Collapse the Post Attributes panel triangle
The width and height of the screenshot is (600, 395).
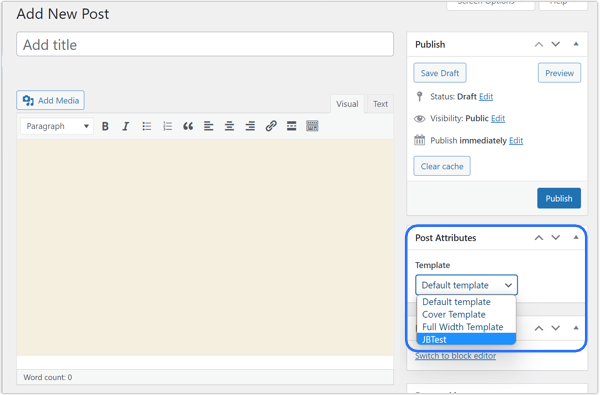pyautogui.click(x=576, y=237)
